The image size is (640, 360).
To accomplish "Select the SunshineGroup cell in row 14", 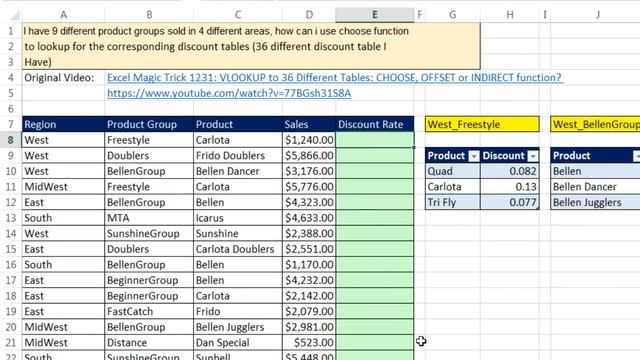I will (x=149, y=233).
